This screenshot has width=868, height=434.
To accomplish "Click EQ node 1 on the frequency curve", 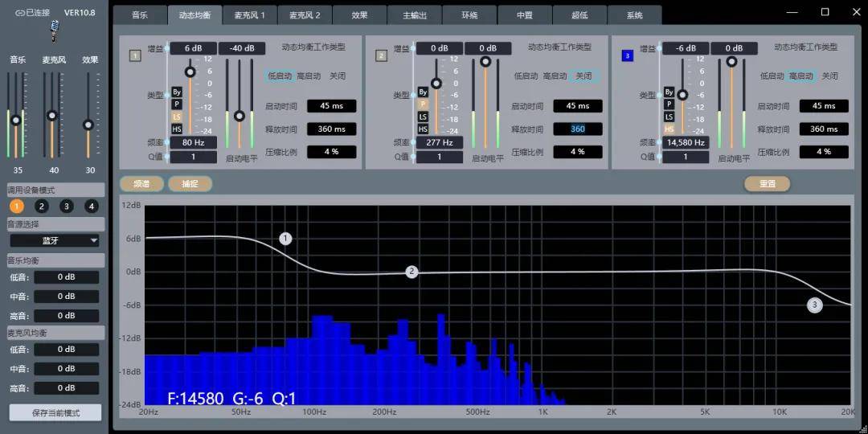I will 285,239.
